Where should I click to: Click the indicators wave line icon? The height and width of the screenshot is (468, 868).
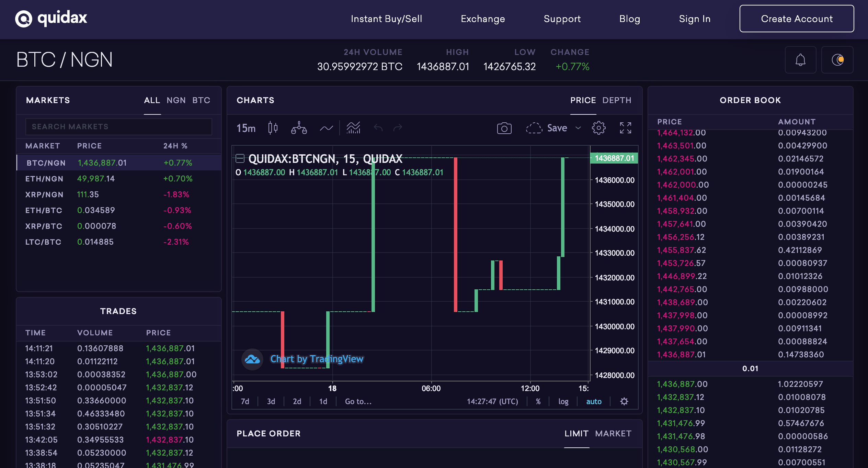pyautogui.click(x=326, y=128)
